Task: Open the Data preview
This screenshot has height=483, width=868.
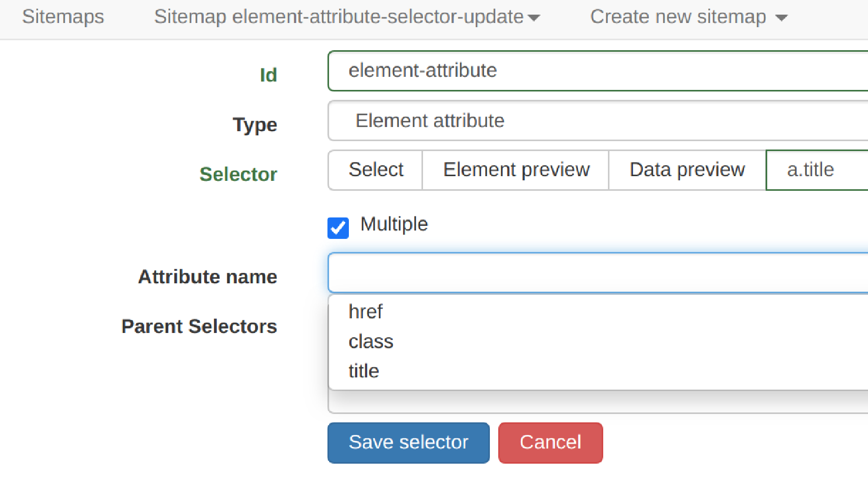Action: 687,169
